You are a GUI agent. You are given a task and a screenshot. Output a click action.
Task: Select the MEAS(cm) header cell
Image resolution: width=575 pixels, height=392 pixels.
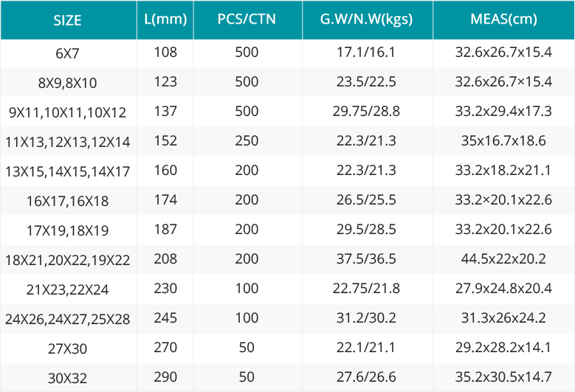pos(503,19)
